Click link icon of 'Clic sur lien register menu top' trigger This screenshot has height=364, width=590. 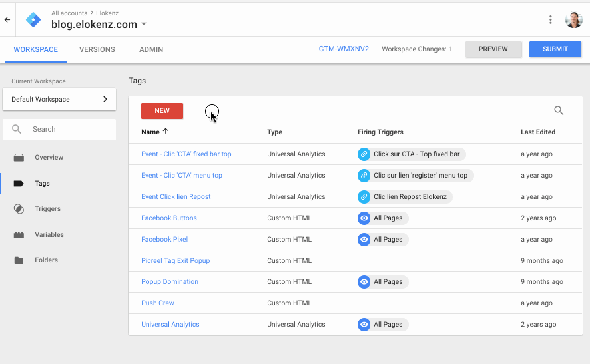(x=364, y=176)
